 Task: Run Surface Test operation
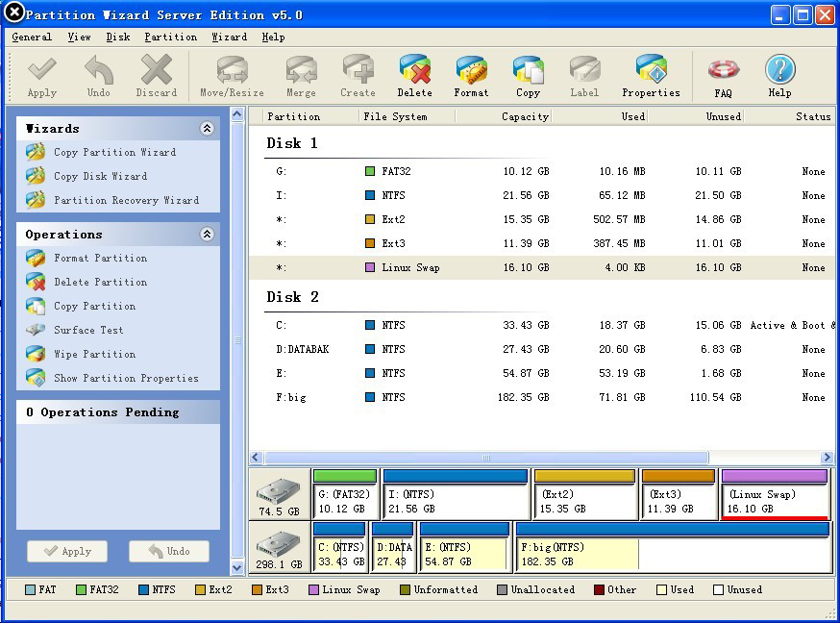(x=75, y=330)
